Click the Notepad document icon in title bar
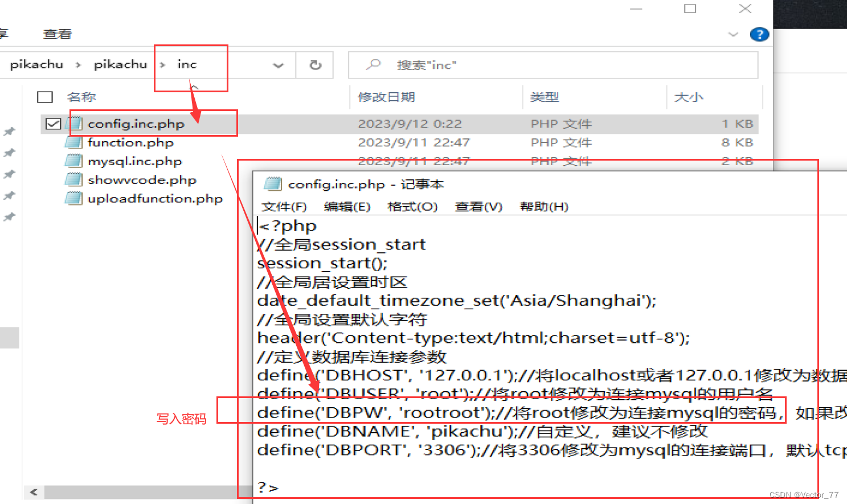This screenshot has width=847, height=504. point(273,183)
